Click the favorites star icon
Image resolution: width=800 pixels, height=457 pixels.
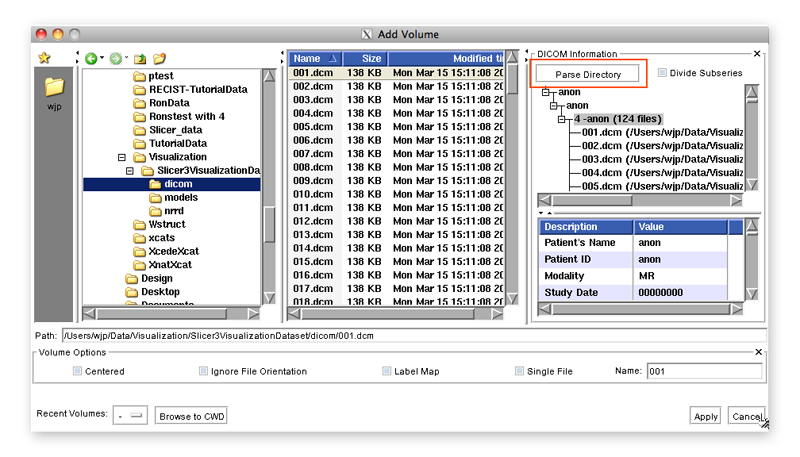(45, 59)
